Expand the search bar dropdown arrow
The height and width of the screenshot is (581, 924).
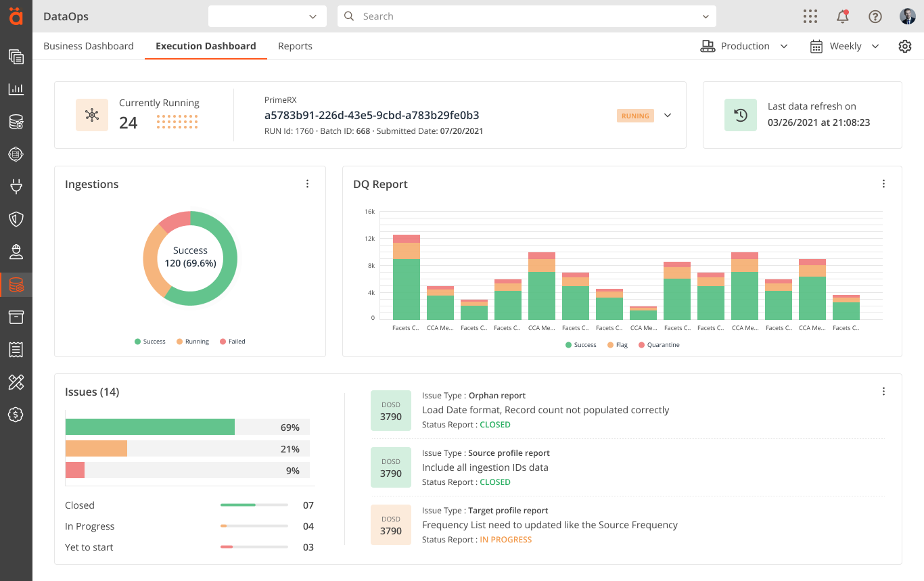click(706, 16)
